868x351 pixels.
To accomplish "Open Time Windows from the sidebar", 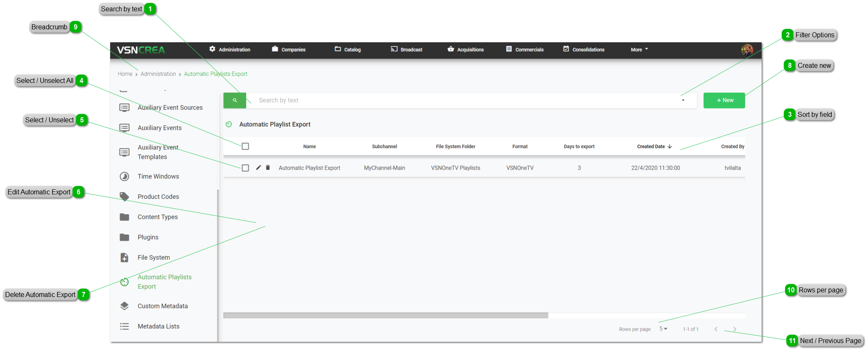I will (x=158, y=177).
